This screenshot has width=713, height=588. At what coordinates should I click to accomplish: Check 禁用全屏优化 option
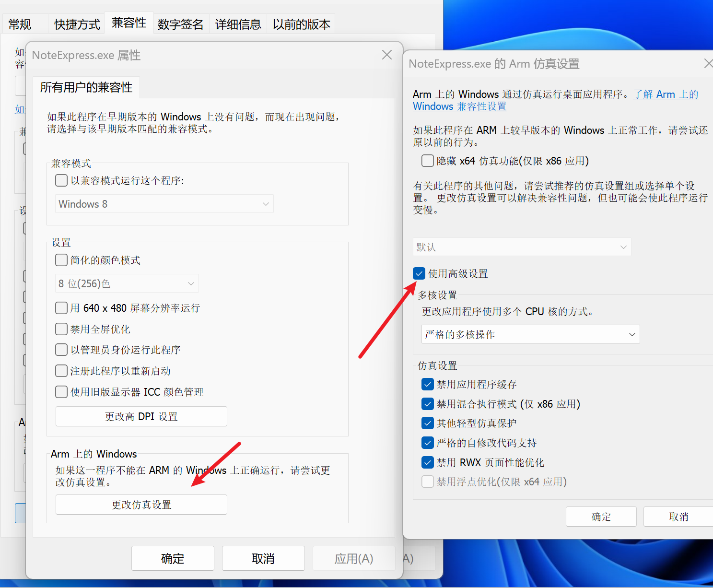pos(61,329)
